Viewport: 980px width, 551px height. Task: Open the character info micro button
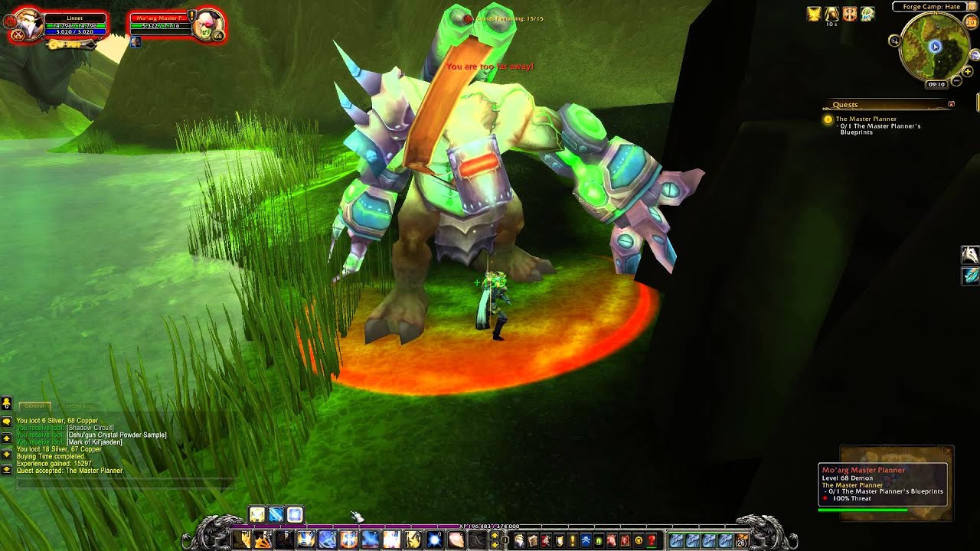point(519,540)
